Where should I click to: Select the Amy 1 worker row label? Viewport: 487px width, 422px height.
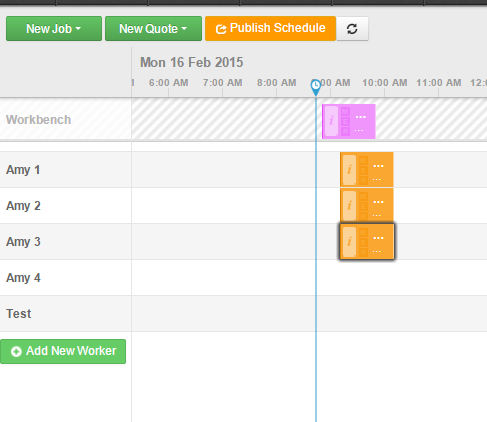point(23,170)
